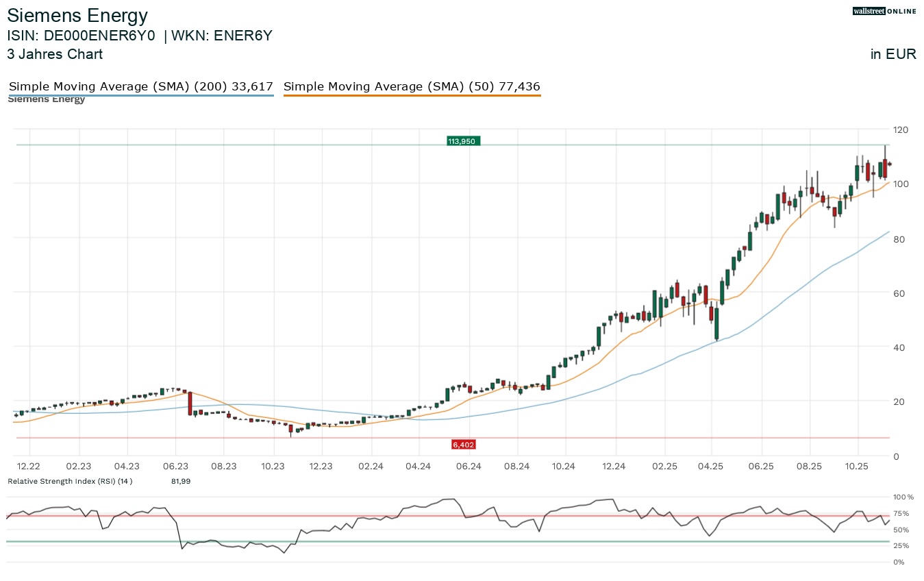Click the Siemens Energy chart title
Screen dimensions: 924x581
coord(77,15)
